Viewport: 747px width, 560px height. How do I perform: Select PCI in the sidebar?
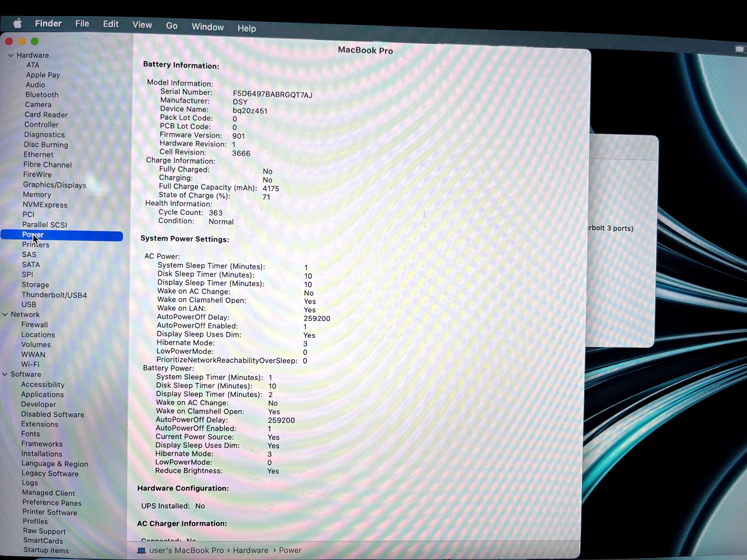(28, 215)
